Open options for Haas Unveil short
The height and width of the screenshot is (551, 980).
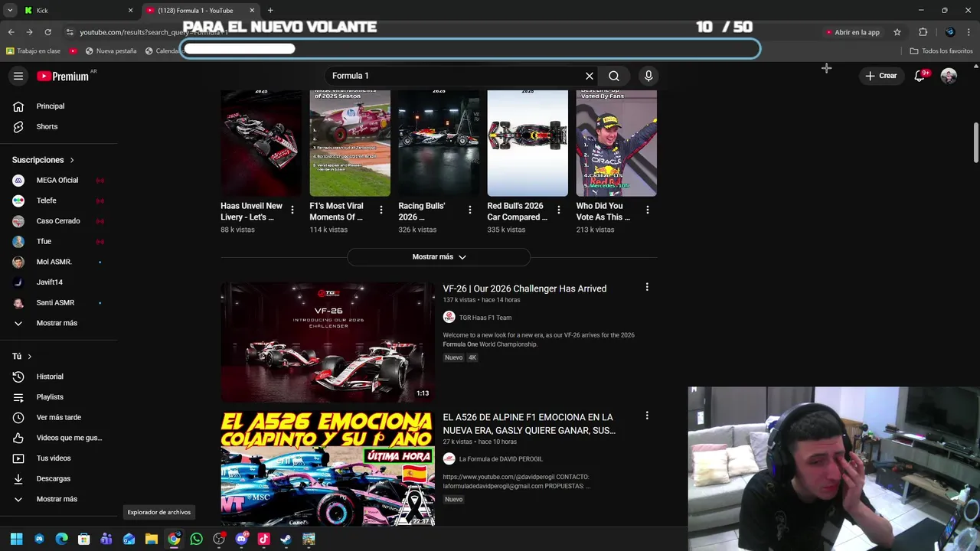coord(292,210)
